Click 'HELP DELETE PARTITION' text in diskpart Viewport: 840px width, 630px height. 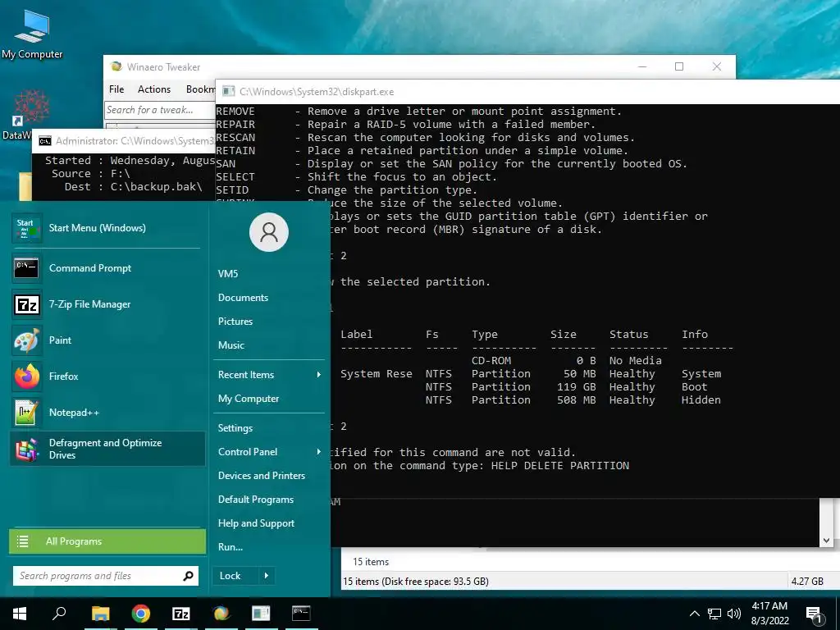tap(560, 466)
